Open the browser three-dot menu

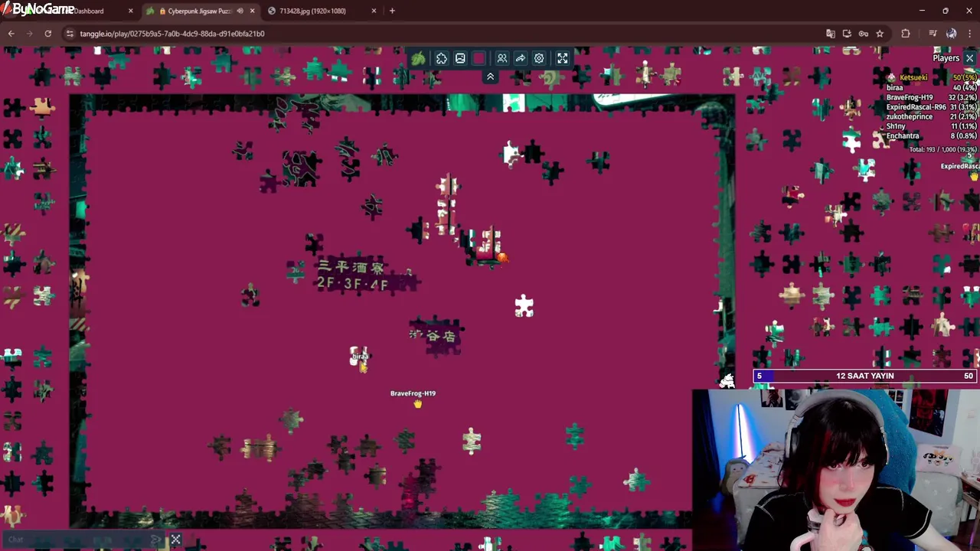969,34
